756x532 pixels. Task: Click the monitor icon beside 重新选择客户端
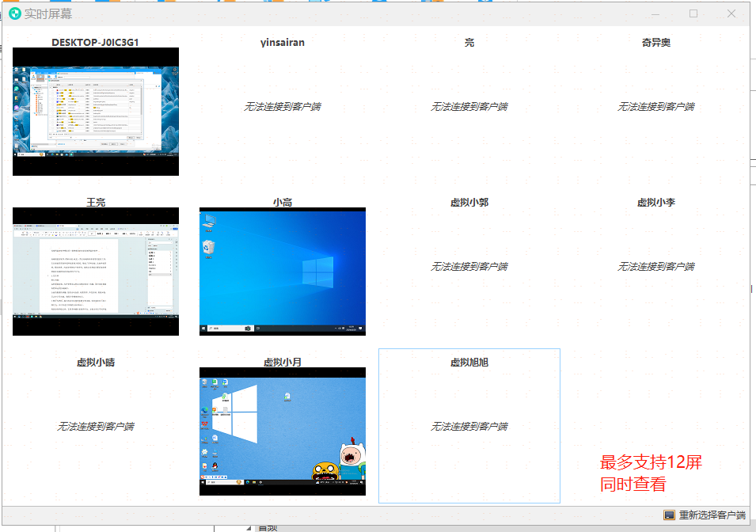(x=669, y=515)
